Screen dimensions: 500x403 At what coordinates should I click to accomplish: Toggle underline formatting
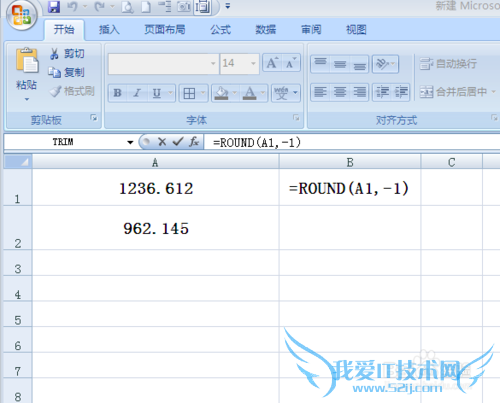pyautogui.click(x=157, y=93)
